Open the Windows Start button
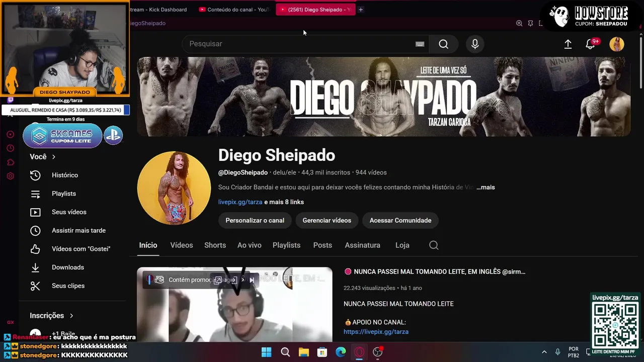Viewport: 644px width, 362px height. point(267,352)
